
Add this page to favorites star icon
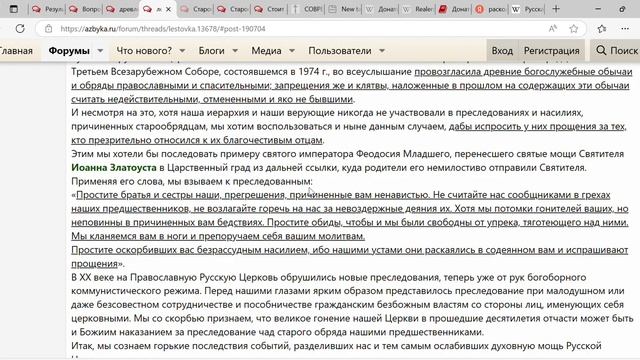[573, 29]
